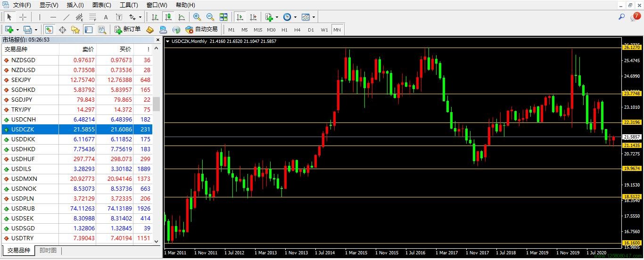Open the 插入(I) menu

[75, 5]
